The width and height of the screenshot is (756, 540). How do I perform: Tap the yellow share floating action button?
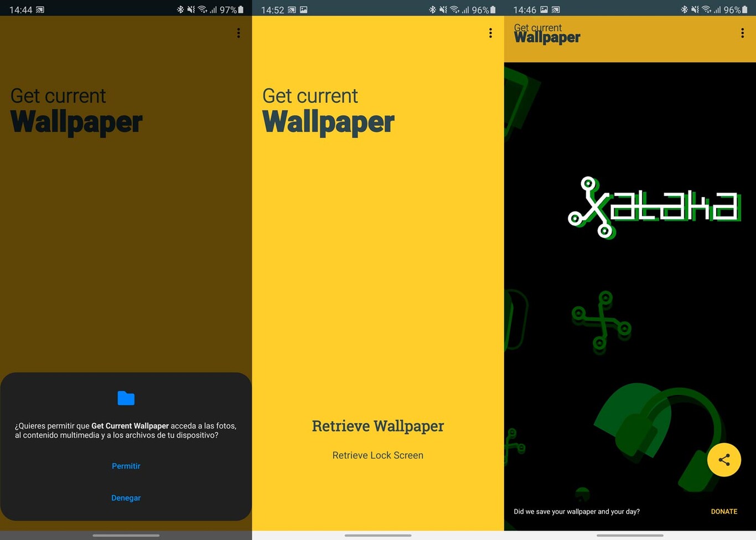pyautogui.click(x=724, y=460)
